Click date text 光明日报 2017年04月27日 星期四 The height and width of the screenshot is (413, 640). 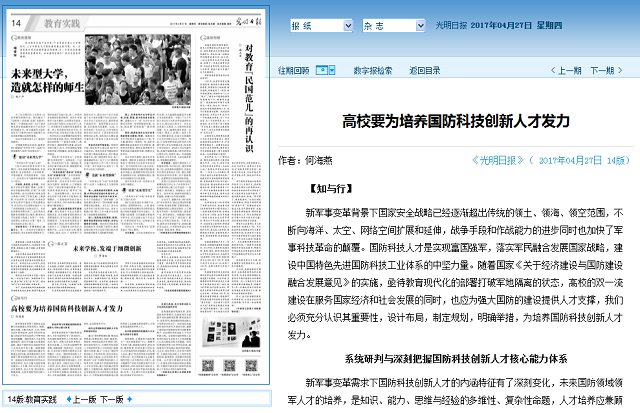(498, 25)
